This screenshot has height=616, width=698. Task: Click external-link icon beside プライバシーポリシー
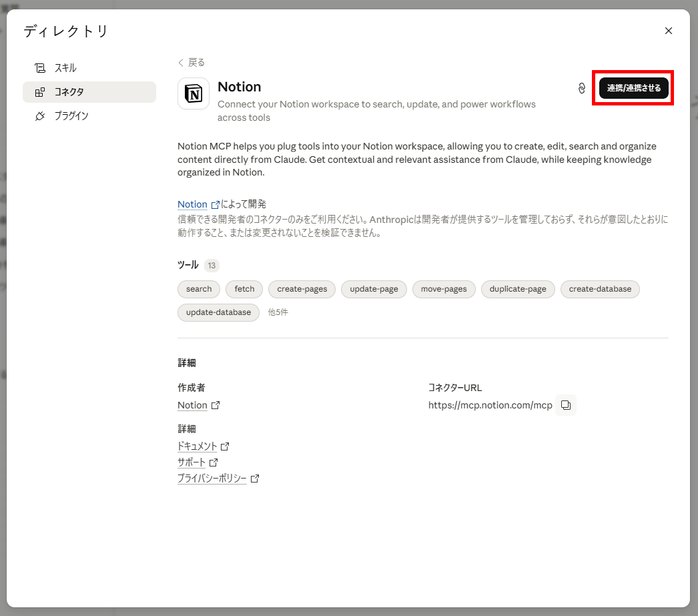click(255, 479)
